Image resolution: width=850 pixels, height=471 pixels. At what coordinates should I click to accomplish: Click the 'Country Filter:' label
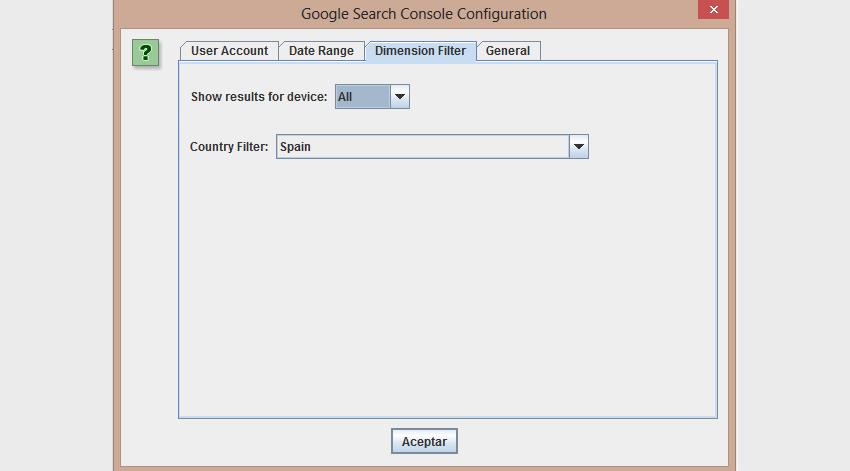[229, 147]
